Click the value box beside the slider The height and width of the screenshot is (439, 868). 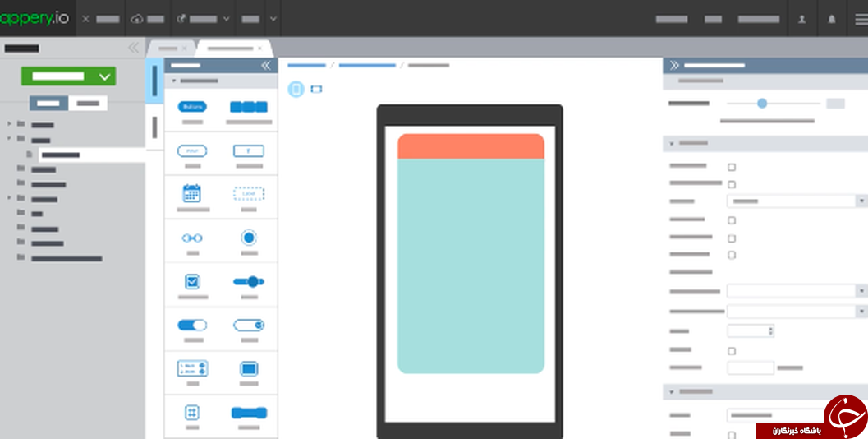pyautogui.click(x=835, y=103)
